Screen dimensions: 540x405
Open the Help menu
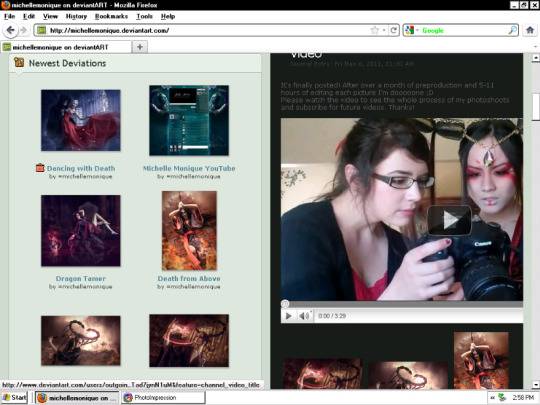coord(168,16)
